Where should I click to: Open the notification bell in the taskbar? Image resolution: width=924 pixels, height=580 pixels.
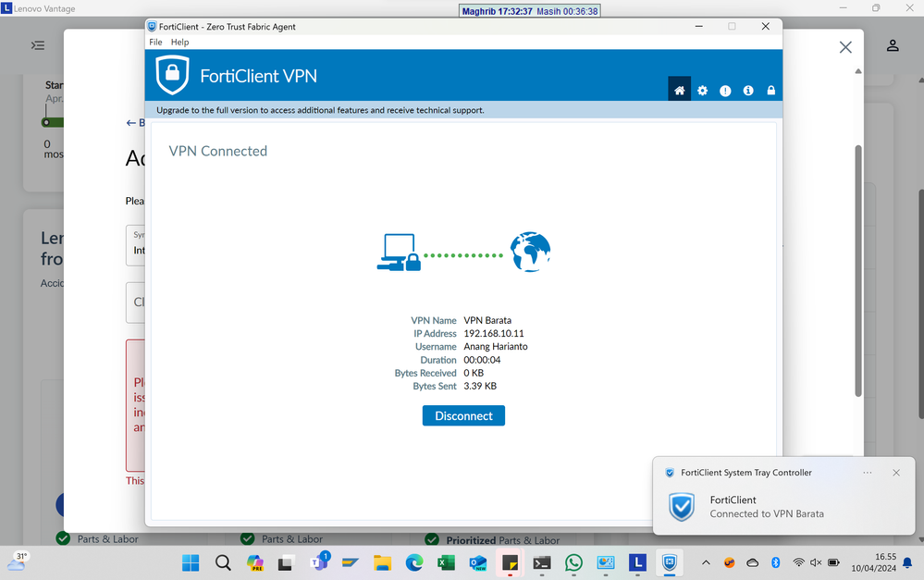[908, 563]
